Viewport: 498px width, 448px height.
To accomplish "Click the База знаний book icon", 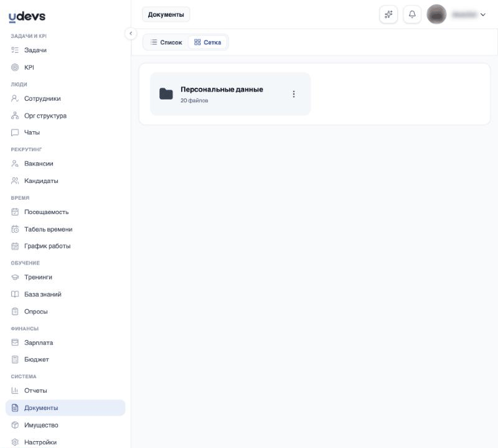I will (15, 294).
